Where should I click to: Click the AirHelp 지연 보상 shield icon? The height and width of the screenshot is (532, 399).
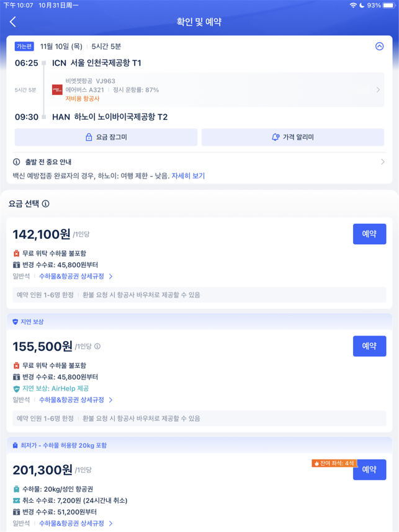[x=16, y=389]
